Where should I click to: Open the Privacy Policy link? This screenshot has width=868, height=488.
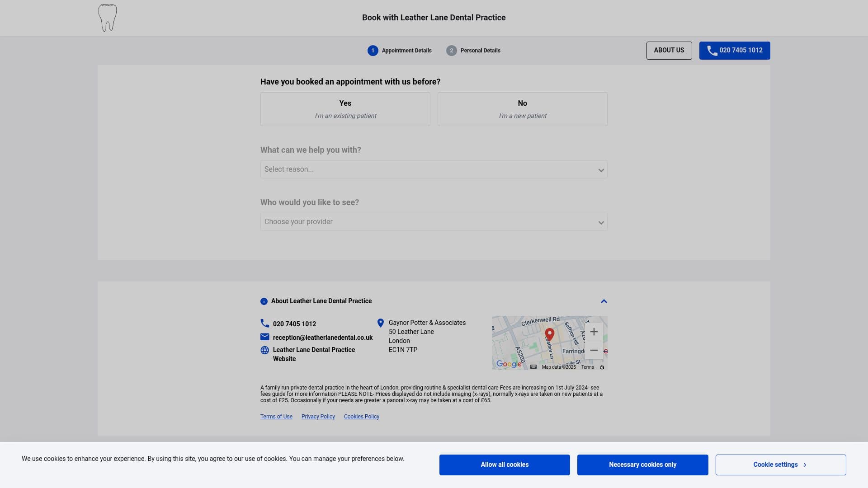318,417
